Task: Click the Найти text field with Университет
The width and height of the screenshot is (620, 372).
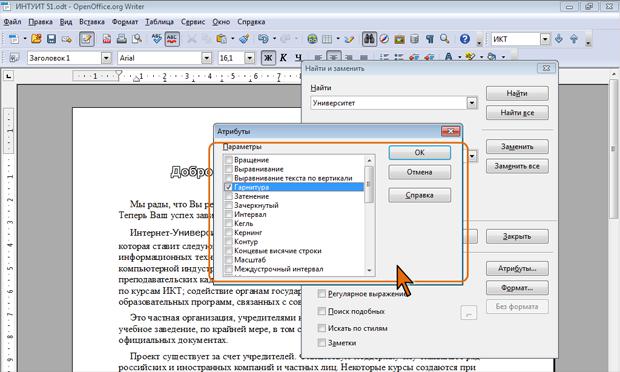Action: tap(389, 103)
